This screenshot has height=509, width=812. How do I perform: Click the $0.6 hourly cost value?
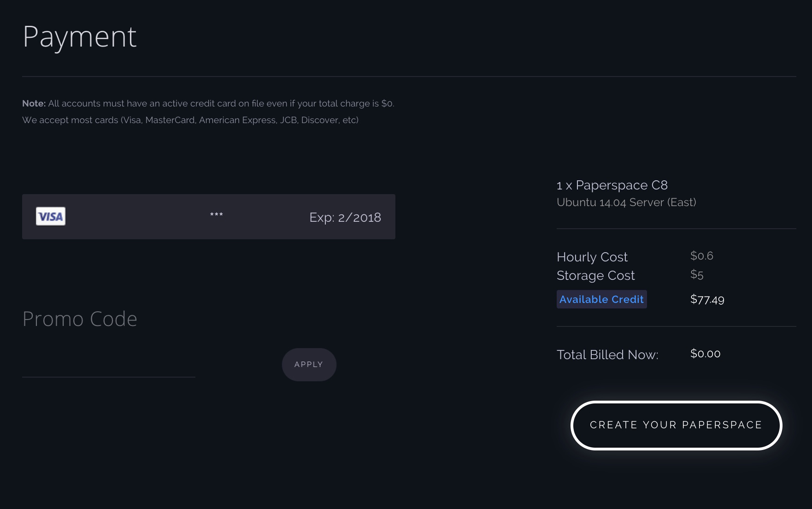pyautogui.click(x=701, y=255)
